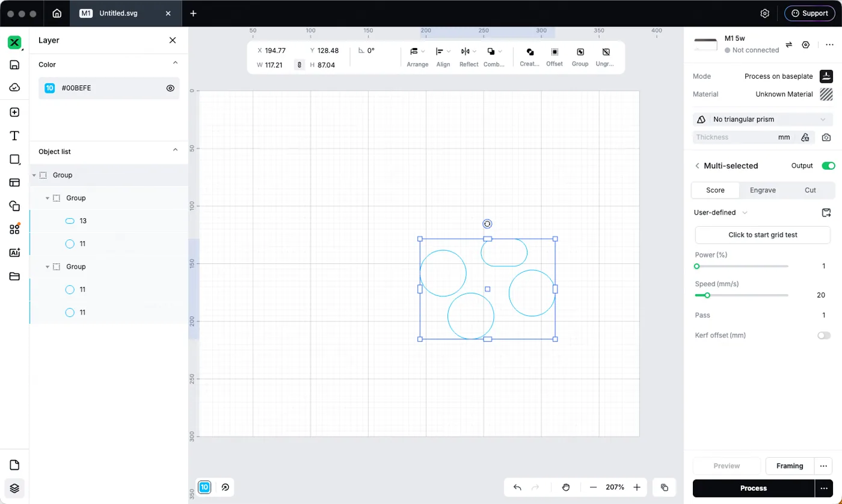Go back from Multi-selected panel
The height and width of the screenshot is (504, 842).
pyautogui.click(x=697, y=165)
